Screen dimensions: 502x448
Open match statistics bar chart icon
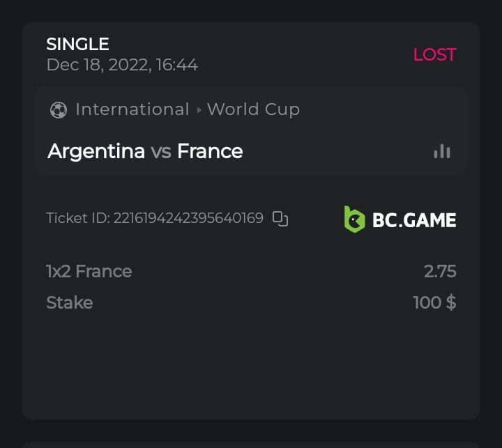(x=442, y=151)
